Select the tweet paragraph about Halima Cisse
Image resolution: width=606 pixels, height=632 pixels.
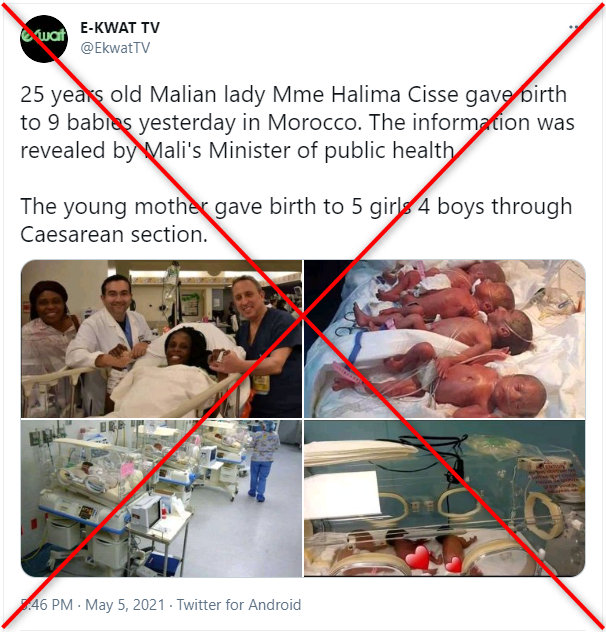(x=298, y=123)
